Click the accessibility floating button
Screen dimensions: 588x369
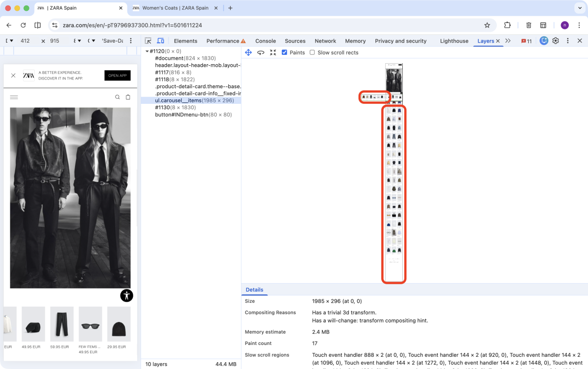tap(126, 295)
